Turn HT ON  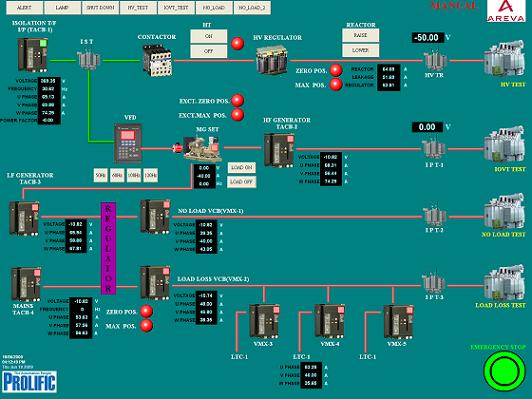coord(209,36)
